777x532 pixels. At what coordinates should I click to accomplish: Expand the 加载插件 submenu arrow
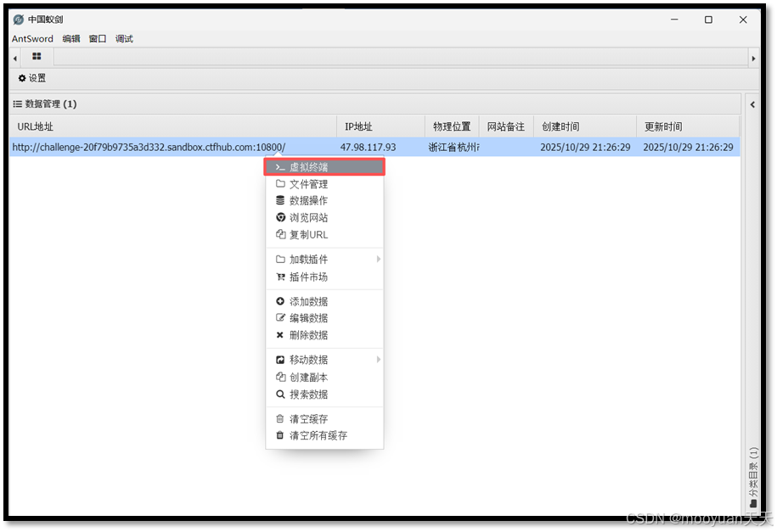378,259
